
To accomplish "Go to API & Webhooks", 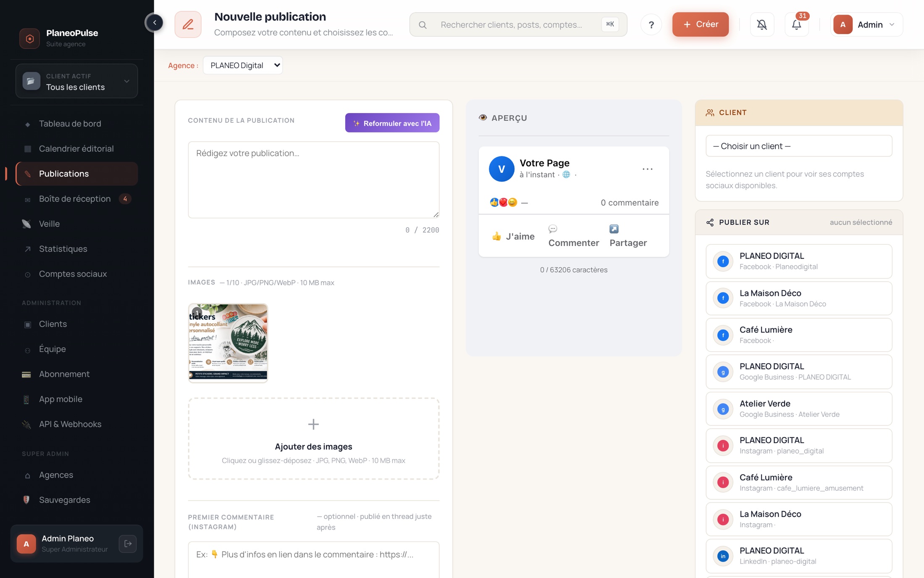I will [x=76, y=424].
